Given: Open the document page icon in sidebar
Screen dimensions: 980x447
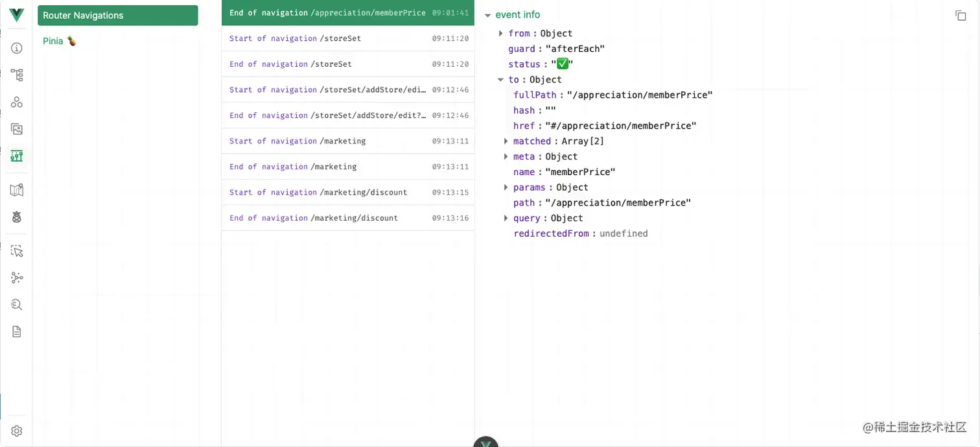Looking at the screenshot, I should [17, 332].
